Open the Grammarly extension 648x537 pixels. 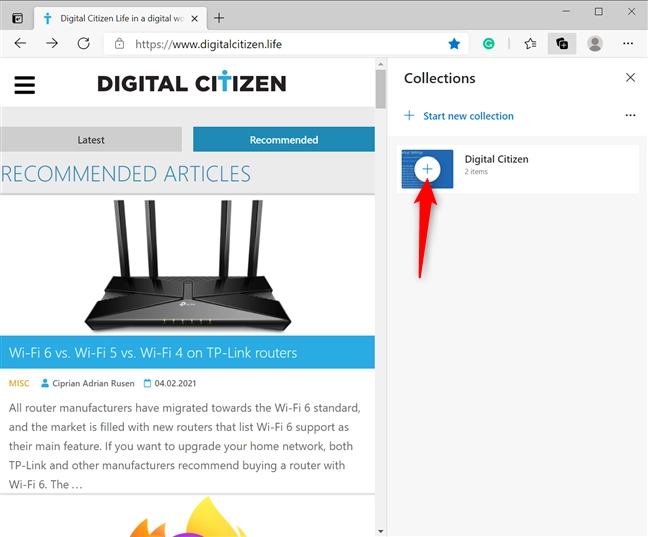488,43
